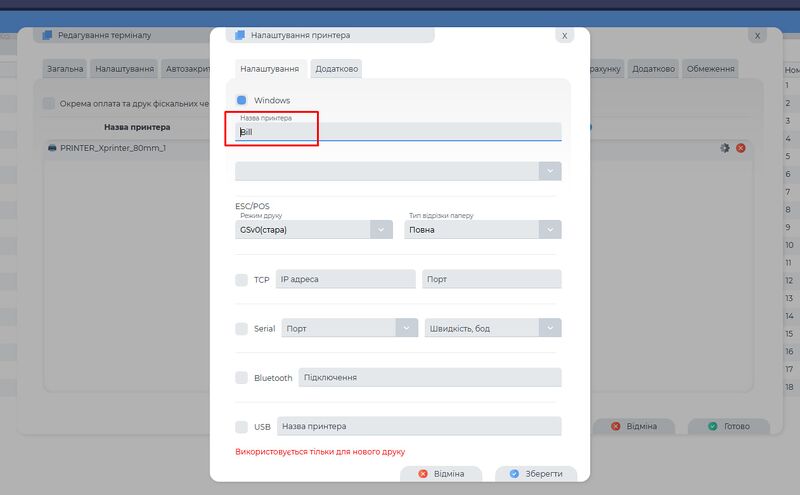The image size is (800, 495).
Task: Click the gear icon for PRINTER_Xprinter_80mm_1
Action: pos(725,148)
